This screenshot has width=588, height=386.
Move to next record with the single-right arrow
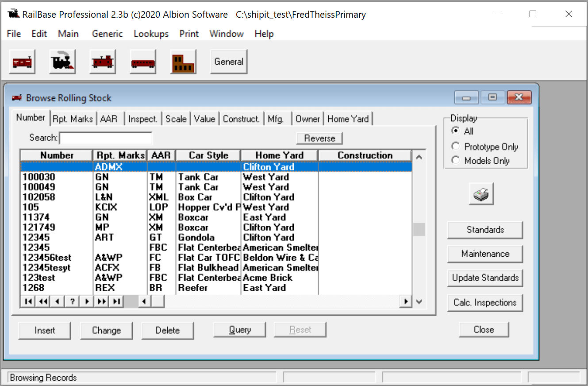pos(87,301)
